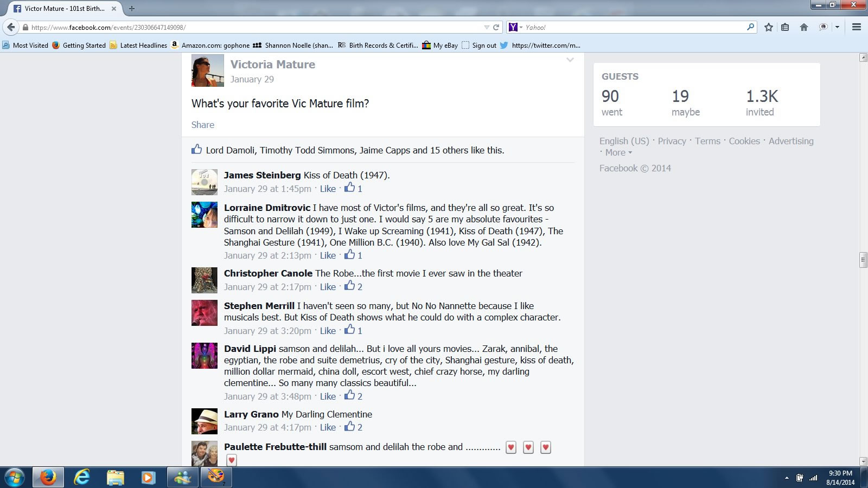
Task: Click the thumbs-up count on Stephen Merrill's comment
Action: click(360, 331)
